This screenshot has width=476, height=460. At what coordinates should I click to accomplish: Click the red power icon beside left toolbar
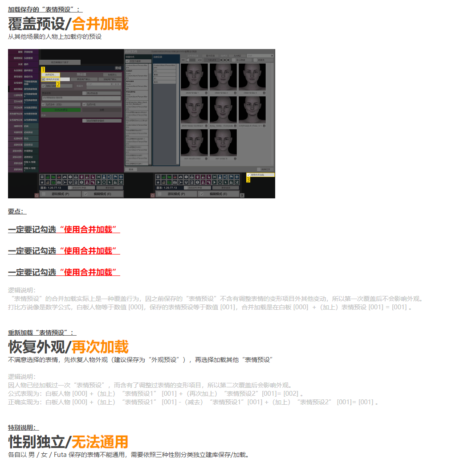tap(37, 195)
